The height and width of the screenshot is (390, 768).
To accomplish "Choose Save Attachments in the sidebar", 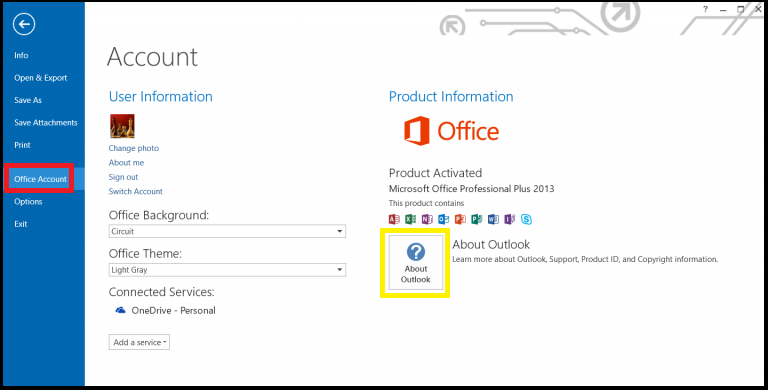I will coord(46,122).
